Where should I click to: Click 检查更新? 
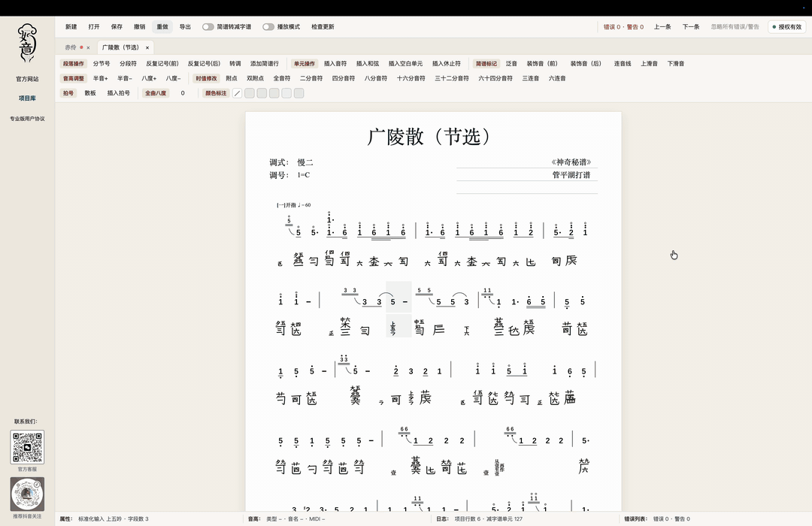click(323, 27)
